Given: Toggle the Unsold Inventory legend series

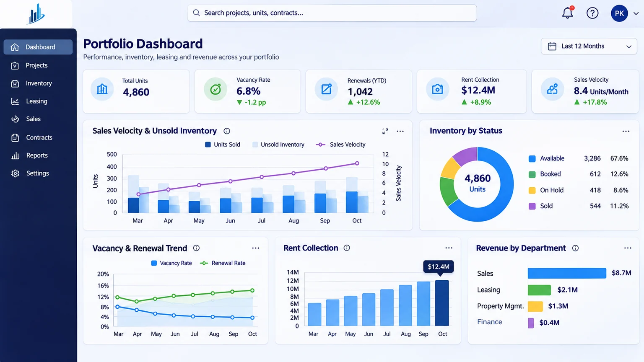Looking at the screenshot, I should [278, 145].
